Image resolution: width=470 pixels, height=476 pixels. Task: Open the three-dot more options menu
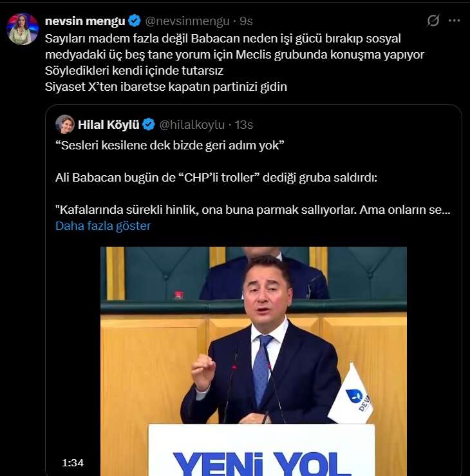tap(455, 21)
